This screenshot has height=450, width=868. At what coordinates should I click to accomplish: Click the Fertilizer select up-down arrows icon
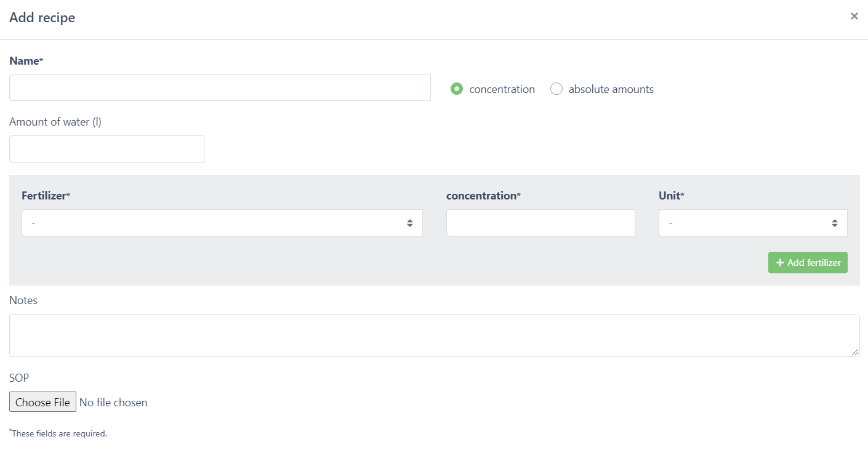click(x=410, y=223)
